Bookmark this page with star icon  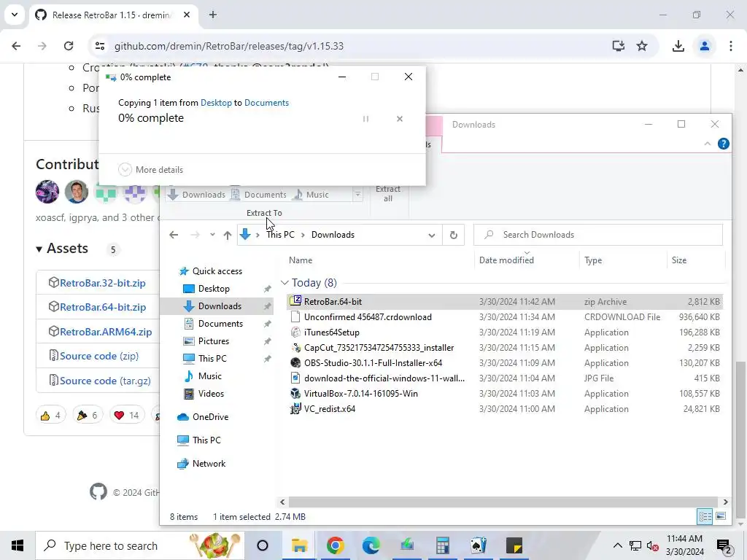(642, 46)
